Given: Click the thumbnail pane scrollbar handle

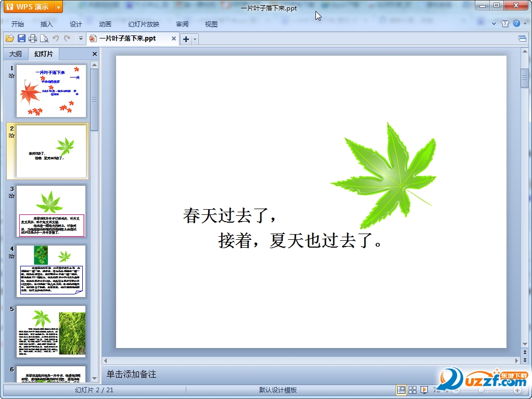Looking at the screenshot, I should coord(95,100).
